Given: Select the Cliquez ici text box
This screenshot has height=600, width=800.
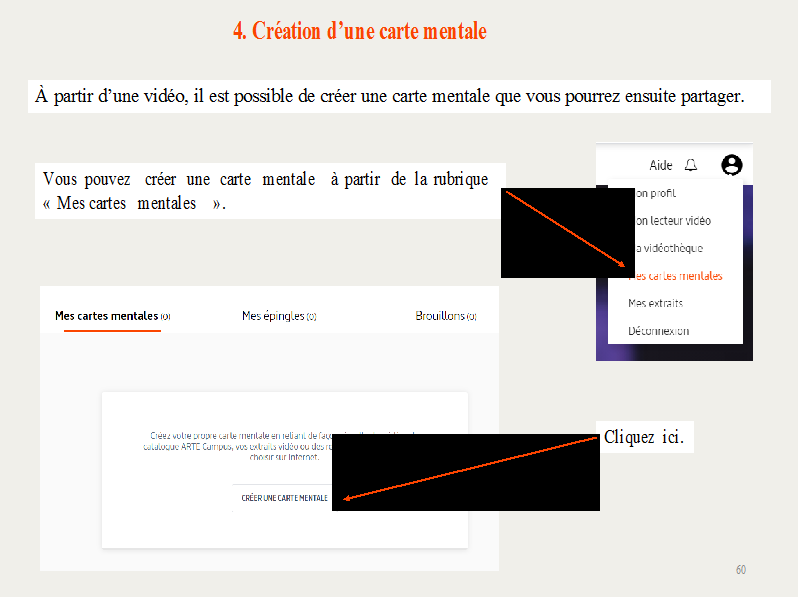Looking at the screenshot, I should click(645, 438).
